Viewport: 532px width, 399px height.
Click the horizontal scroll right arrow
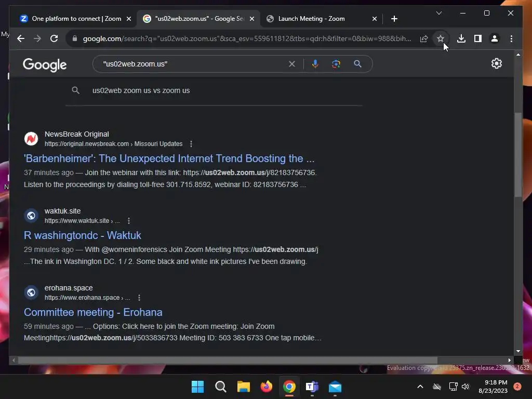pos(509,361)
